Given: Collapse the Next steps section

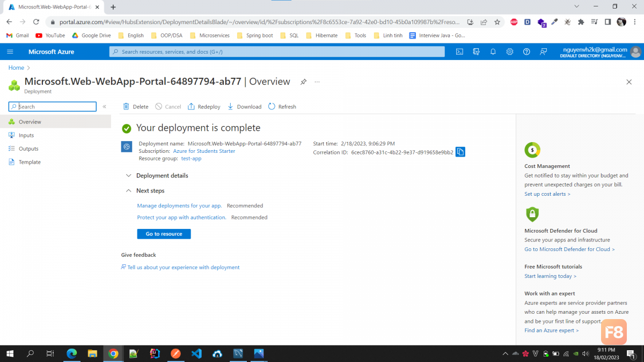Looking at the screenshot, I should 145,190.
